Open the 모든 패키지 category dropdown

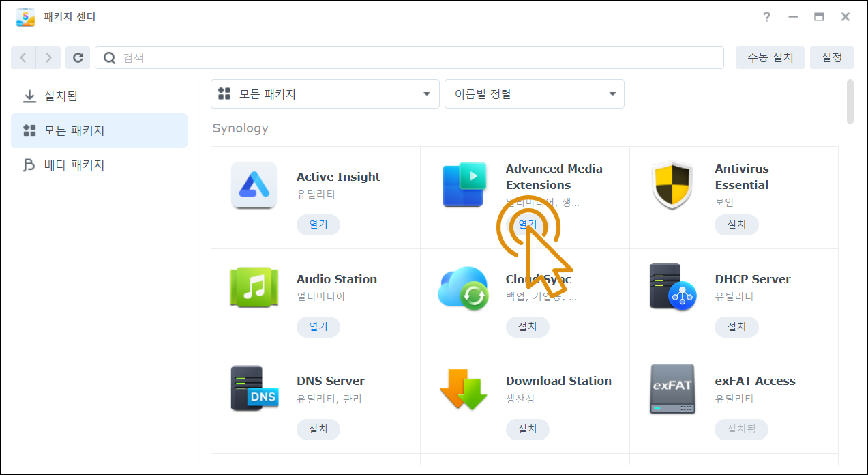[325, 94]
